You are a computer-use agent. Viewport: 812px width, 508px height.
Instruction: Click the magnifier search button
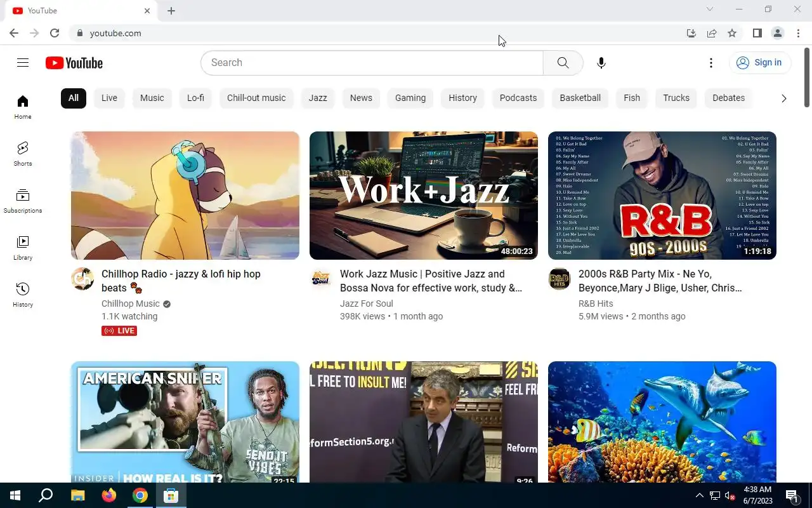pyautogui.click(x=563, y=63)
